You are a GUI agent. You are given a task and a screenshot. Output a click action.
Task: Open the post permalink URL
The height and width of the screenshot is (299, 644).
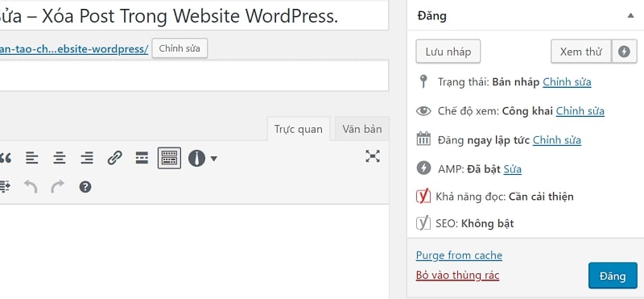pos(74,49)
